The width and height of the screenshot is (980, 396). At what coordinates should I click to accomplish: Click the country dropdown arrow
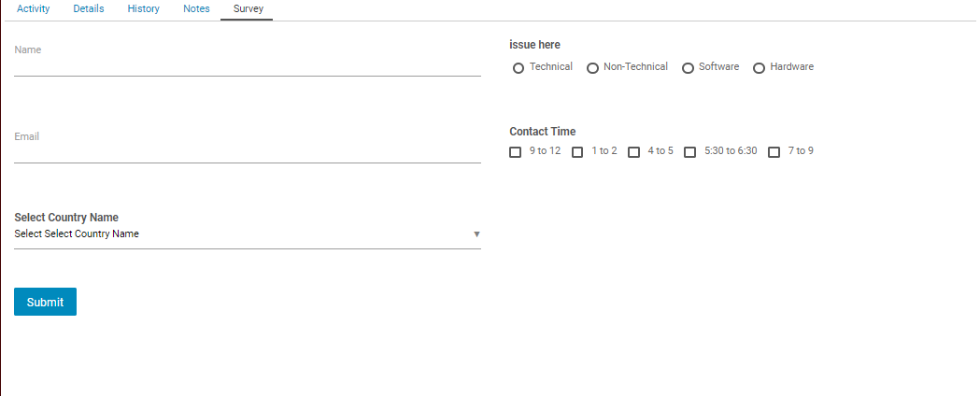[x=476, y=234]
